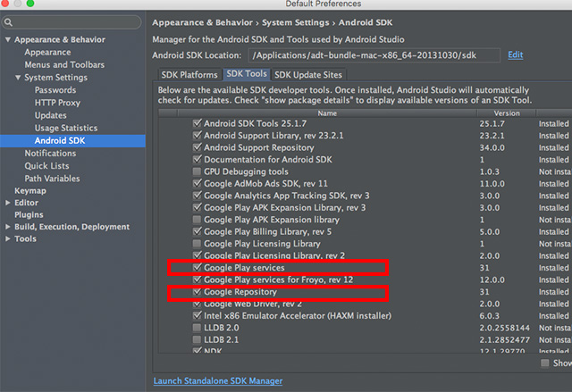Enable GPU Debugging tools checkbox
572x392 pixels.
pyautogui.click(x=198, y=171)
